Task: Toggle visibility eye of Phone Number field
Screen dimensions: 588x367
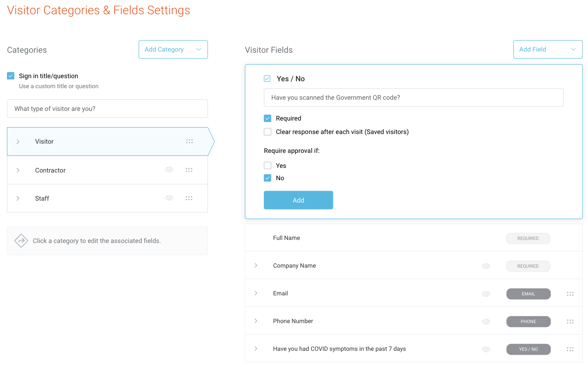Action: point(486,322)
